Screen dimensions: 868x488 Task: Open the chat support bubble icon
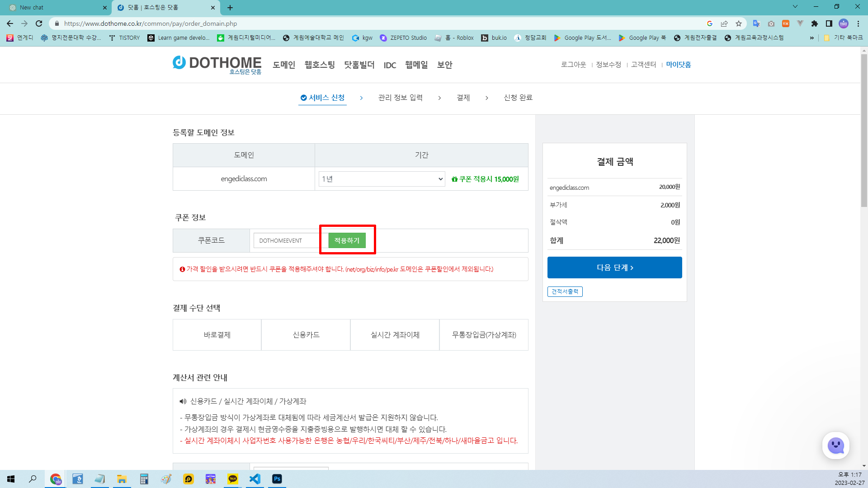pyautogui.click(x=836, y=446)
